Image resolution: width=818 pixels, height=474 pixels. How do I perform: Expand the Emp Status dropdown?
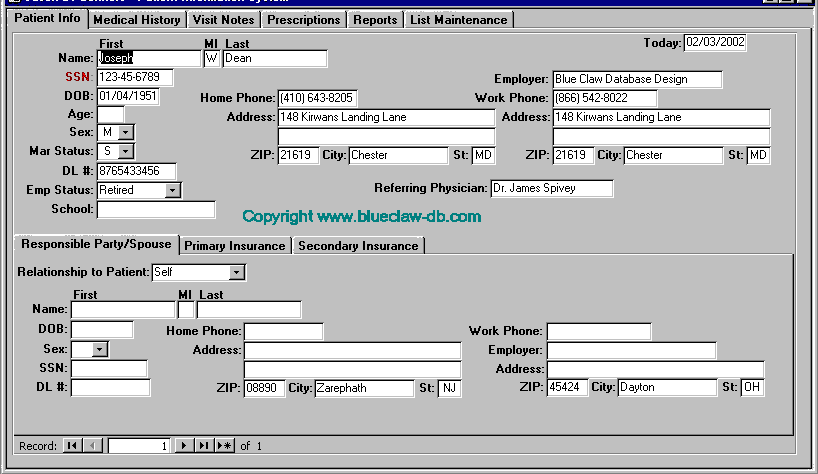172,190
